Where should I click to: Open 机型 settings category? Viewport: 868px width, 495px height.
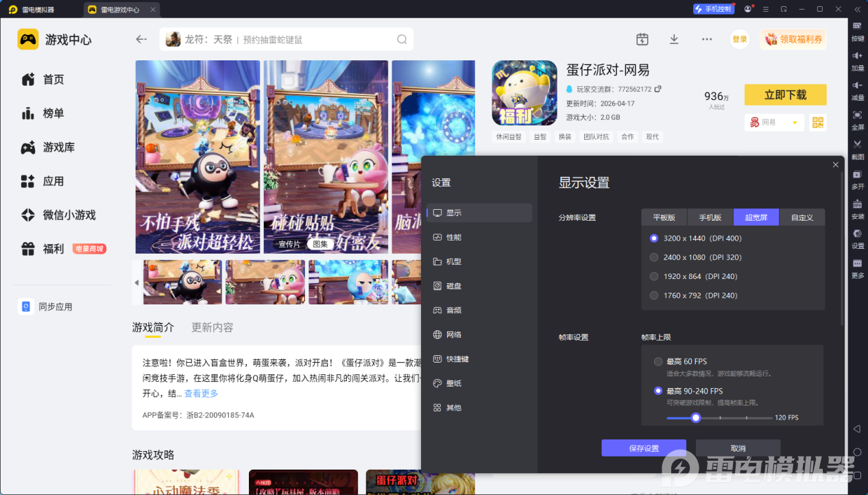point(479,261)
